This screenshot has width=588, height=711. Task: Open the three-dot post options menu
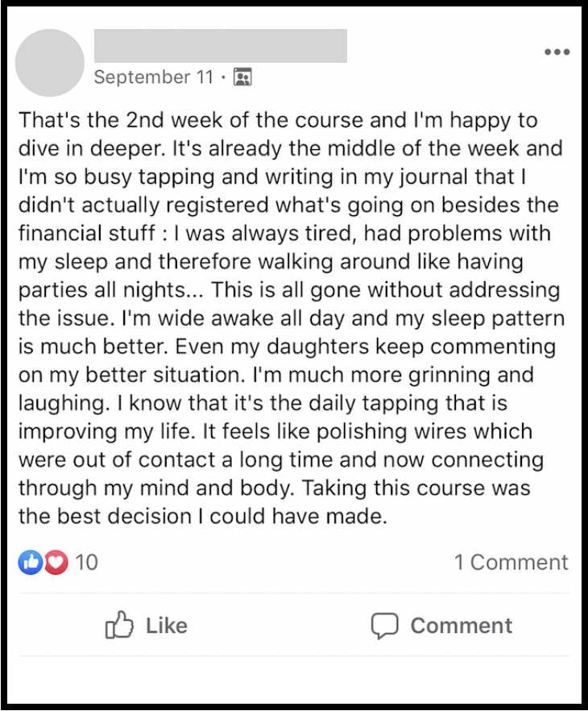[557, 52]
